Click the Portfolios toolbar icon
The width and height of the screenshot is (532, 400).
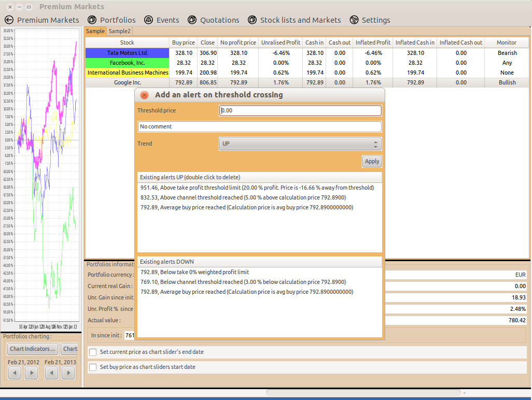[92, 20]
